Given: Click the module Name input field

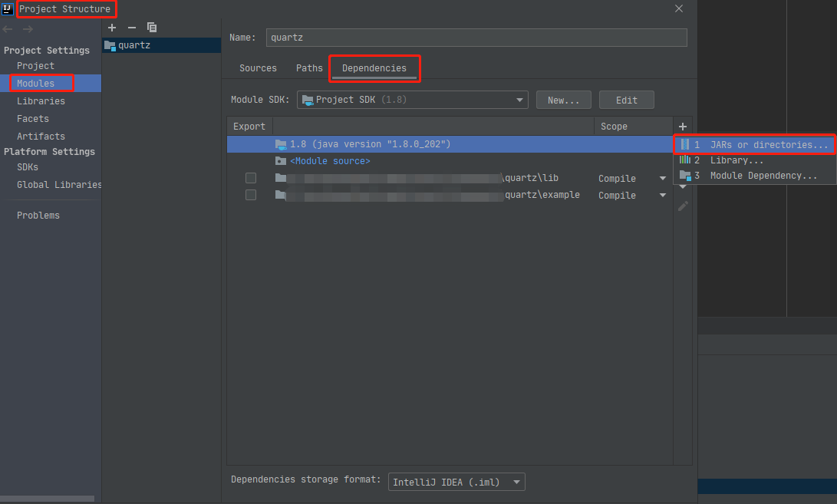Looking at the screenshot, I should pos(476,38).
